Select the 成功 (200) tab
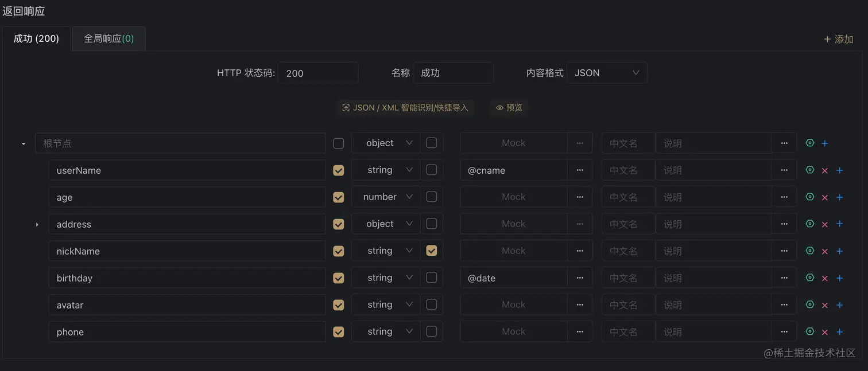This screenshot has width=868, height=371. (x=36, y=38)
